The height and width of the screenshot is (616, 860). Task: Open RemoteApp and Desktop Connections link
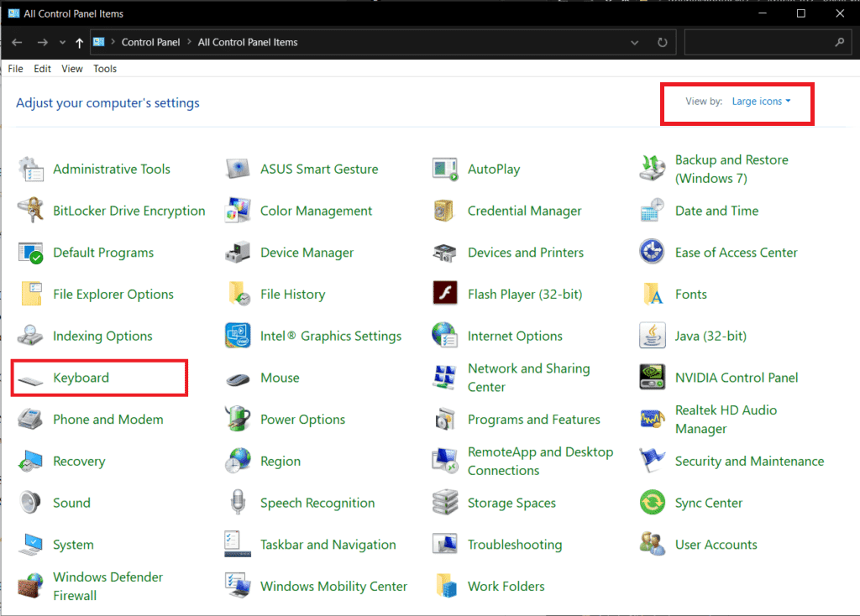coord(540,461)
